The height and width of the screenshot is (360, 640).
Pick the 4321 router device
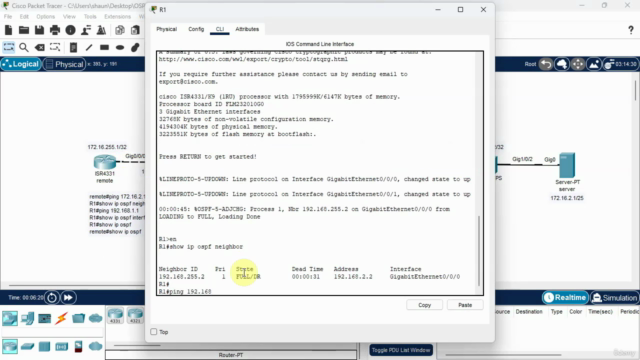pyautogui.click(x=135, y=316)
